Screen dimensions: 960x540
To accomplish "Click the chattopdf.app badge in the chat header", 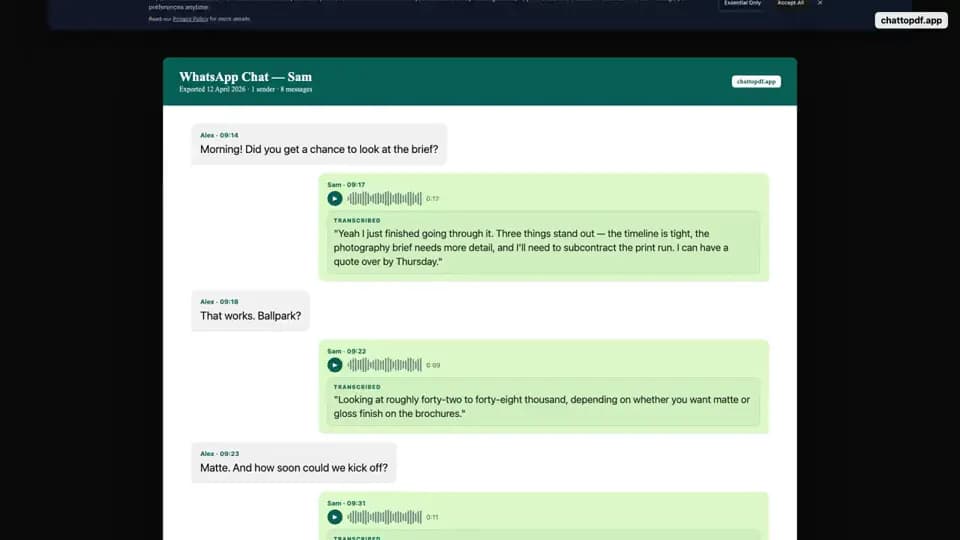I will (x=756, y=81).
